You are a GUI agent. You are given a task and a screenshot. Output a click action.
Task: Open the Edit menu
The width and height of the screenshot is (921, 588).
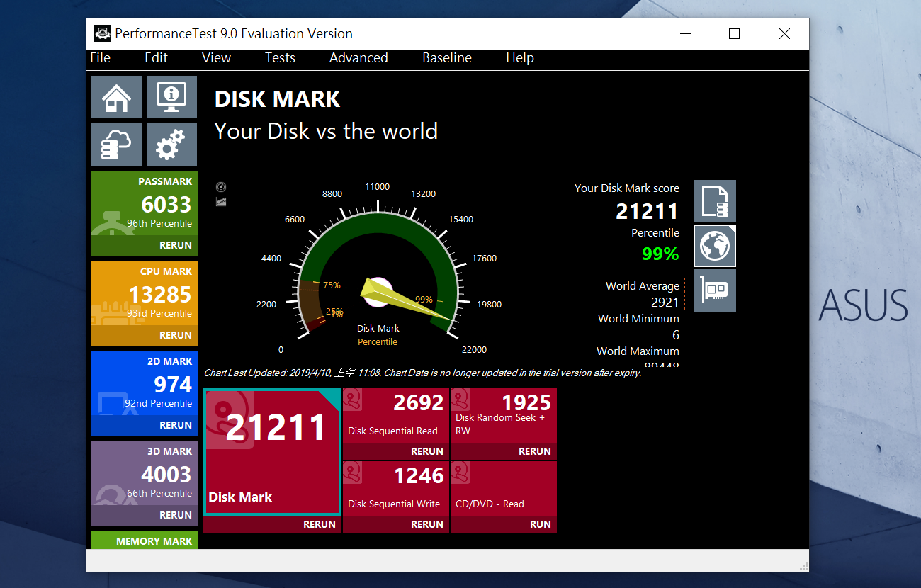157,58
